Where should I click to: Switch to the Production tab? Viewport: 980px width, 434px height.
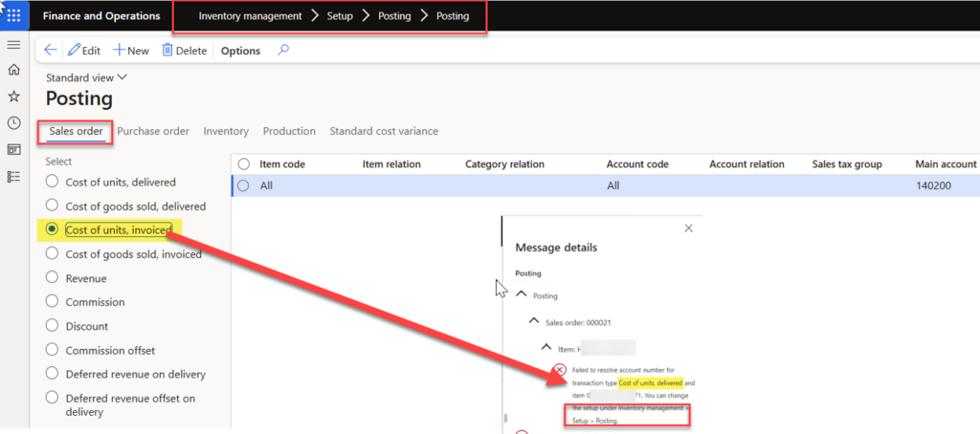[289, 131]
